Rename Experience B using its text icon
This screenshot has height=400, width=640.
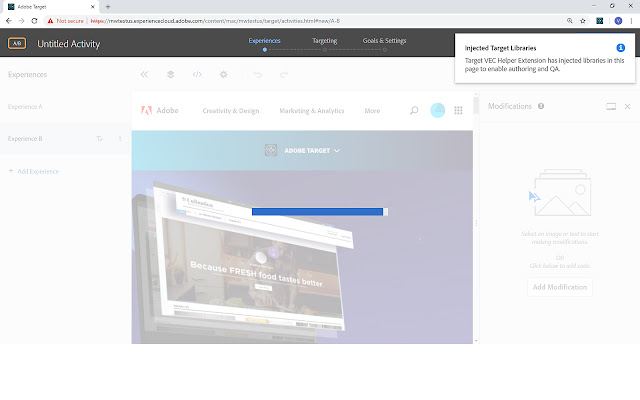pos(99,139)
